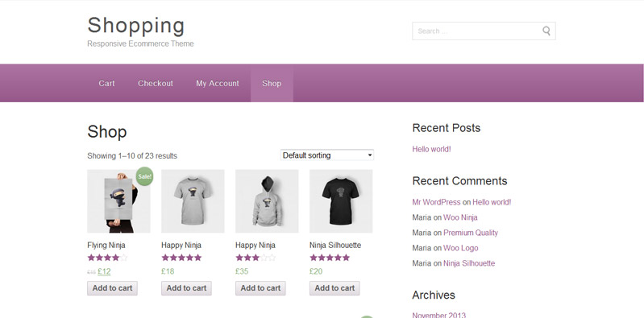This screenshot has height=318, width=644.
Task: Open the Ninja Silhouette product title
Action: coord(335,245)
